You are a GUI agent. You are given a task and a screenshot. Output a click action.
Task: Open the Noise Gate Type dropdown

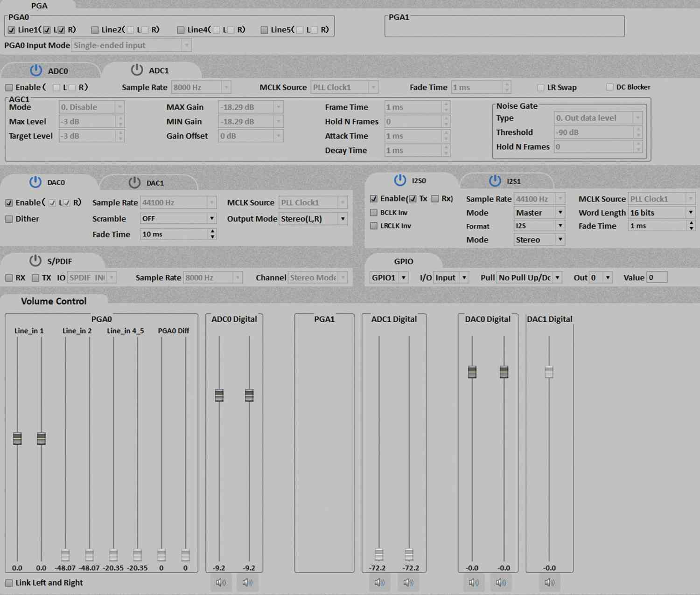[598, 118]
